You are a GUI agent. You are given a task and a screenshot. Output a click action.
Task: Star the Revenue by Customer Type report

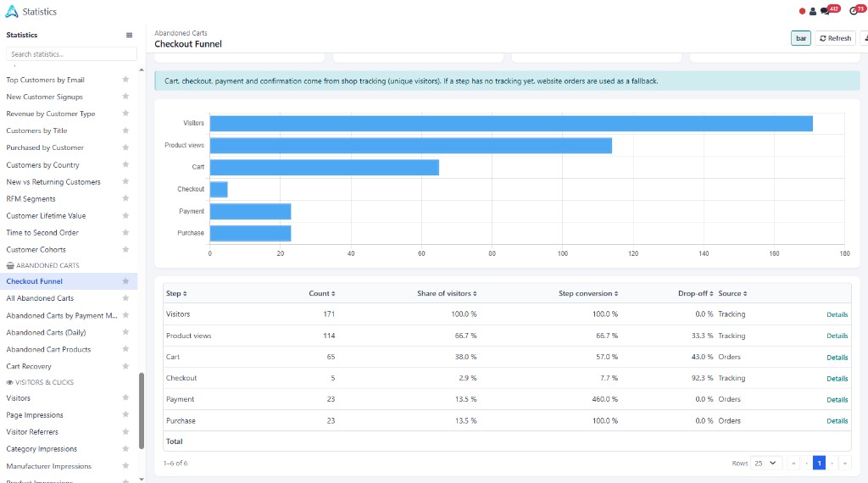coord(125,114)
